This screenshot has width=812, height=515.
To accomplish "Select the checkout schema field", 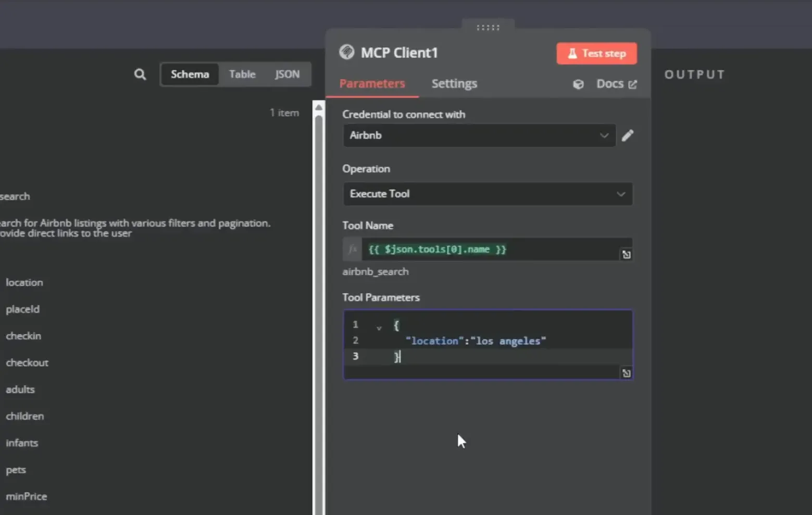I will click(x=27, y=362).
